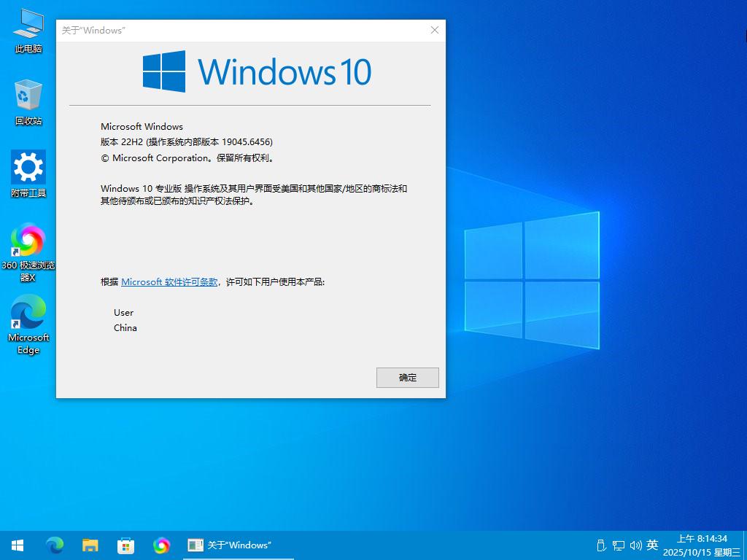Viewport: 747px width, 560px height.
Task: Click the 关于"Windows" taskbar button
Action: 230,545
